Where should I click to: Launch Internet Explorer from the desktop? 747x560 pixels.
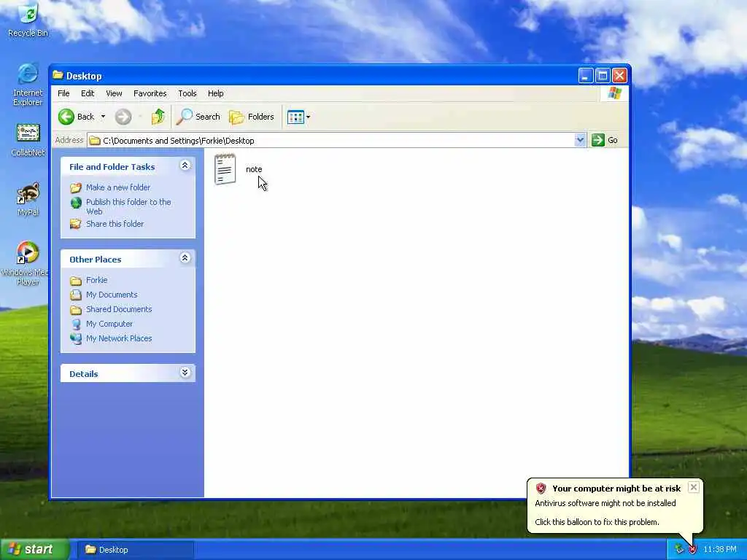pyautogui.click(x=28, y=85)
